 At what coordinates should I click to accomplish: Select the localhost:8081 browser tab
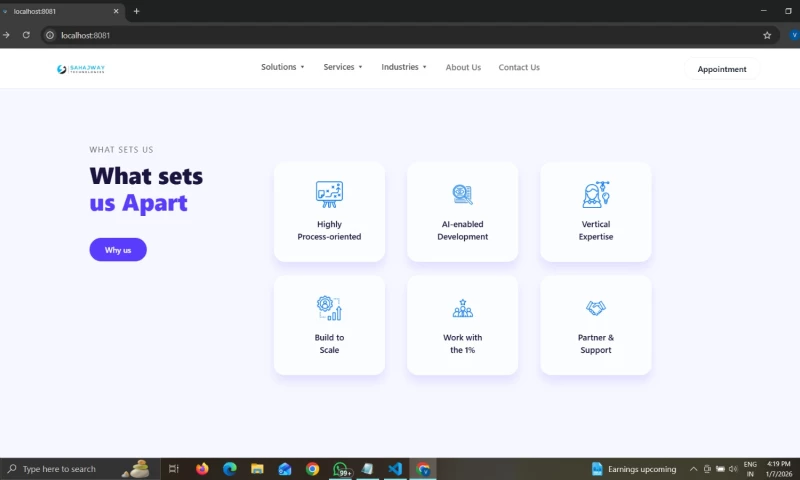click(61, 11)
